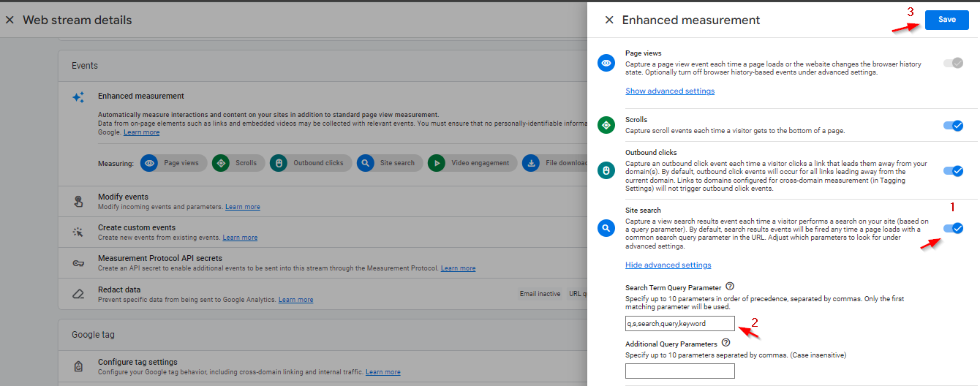Show advanced settings for Page views

pyautogui.click(x=670, y=91)
